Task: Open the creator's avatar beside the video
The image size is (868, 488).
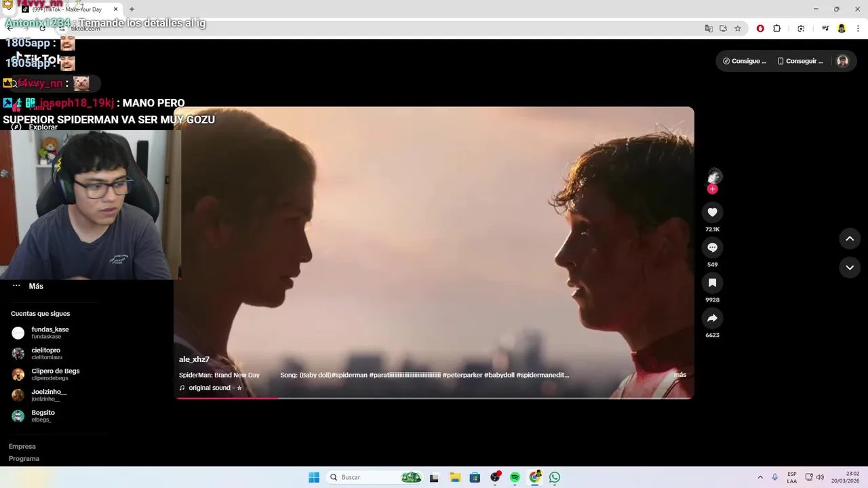Action: tap(713, 176)
